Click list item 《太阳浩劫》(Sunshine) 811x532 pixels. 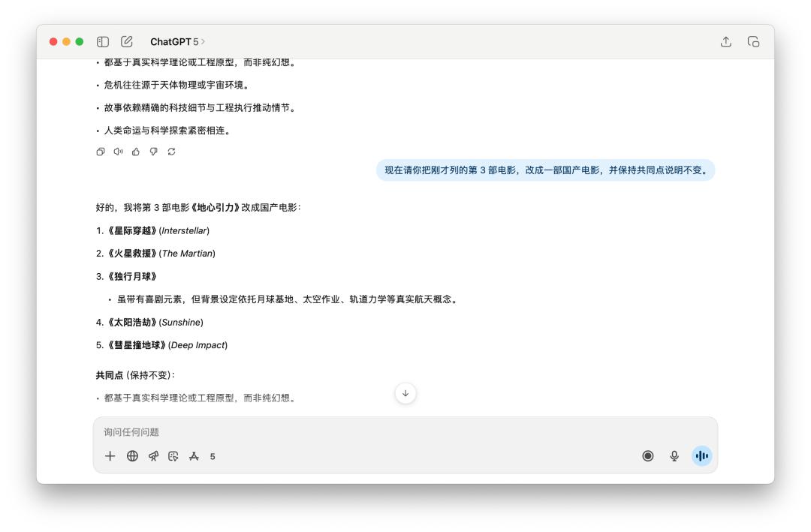(x=149, y=322)
